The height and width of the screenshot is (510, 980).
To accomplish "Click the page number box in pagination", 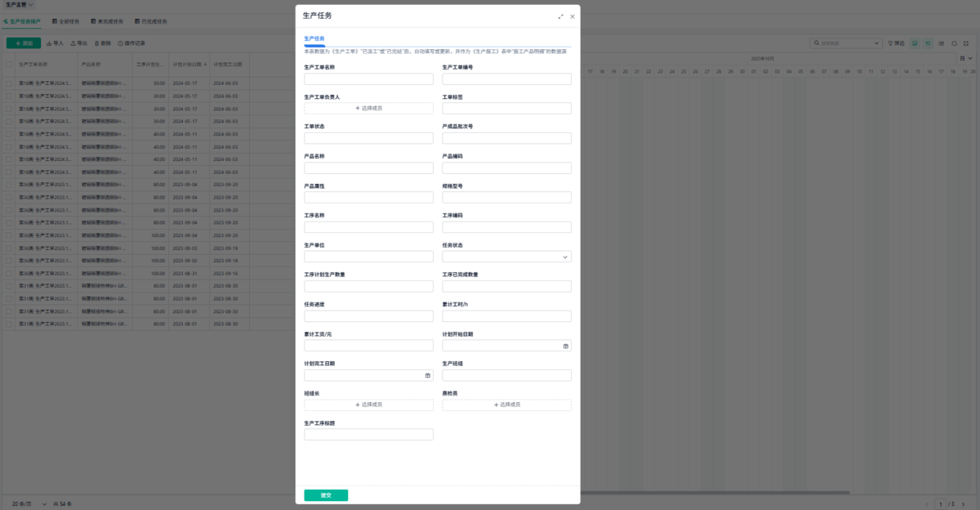I will [x=941, y=503].
